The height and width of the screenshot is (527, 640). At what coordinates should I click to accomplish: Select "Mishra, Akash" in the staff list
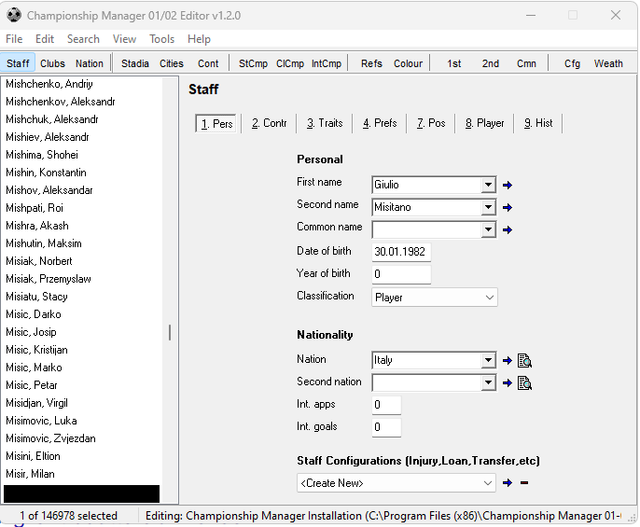(83, 226)
